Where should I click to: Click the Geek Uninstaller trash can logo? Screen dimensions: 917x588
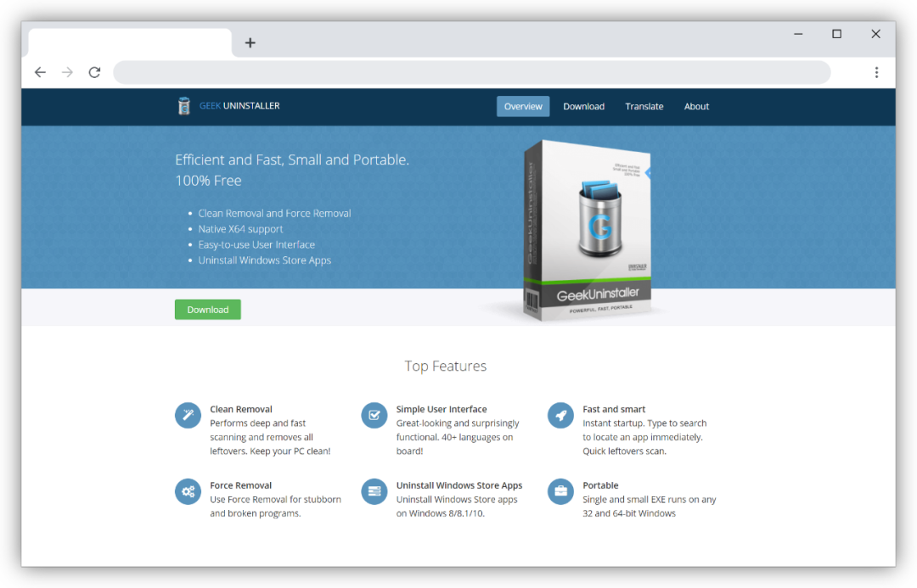(183, 106)
